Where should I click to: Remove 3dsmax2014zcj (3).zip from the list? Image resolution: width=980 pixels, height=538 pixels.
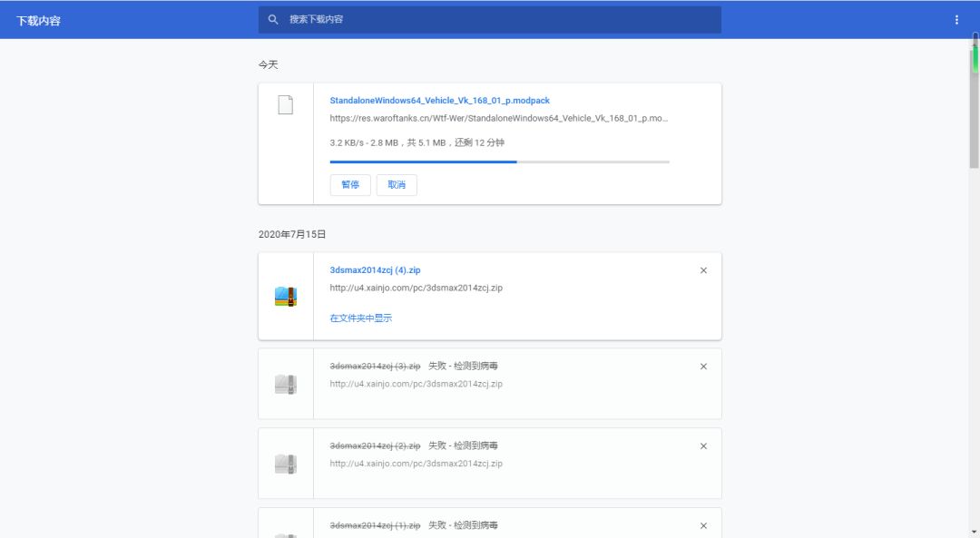(704, 367)
